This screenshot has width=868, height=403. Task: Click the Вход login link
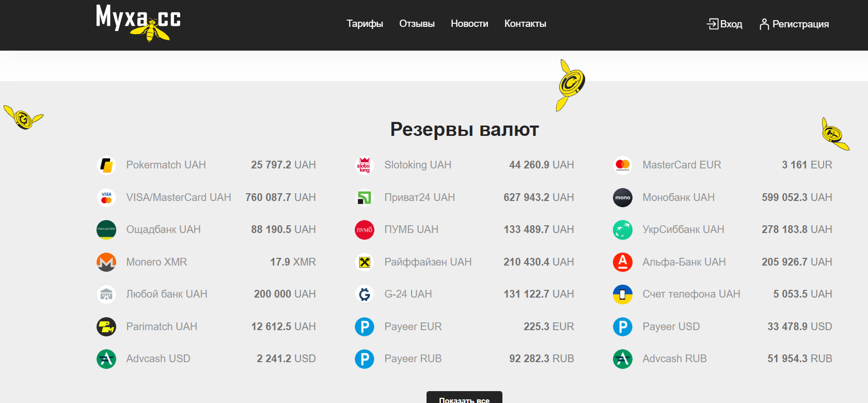pyautogui.click(x=731, y=24)
